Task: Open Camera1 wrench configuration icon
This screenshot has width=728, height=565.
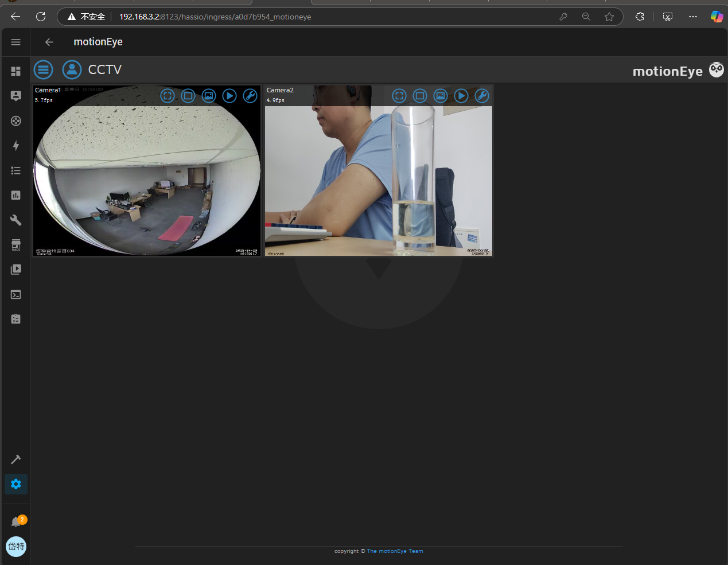Action: click(250, 96)
